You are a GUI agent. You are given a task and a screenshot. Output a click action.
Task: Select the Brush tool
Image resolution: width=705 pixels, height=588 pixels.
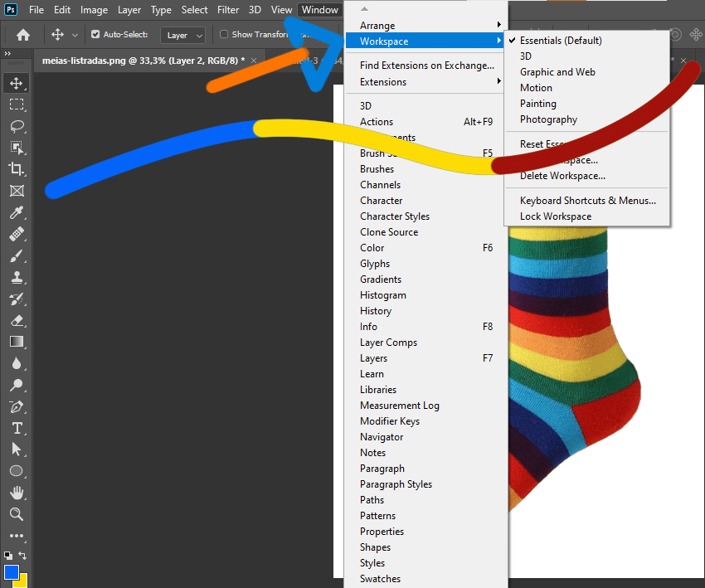pyautogui.click(x=17, y=256)
